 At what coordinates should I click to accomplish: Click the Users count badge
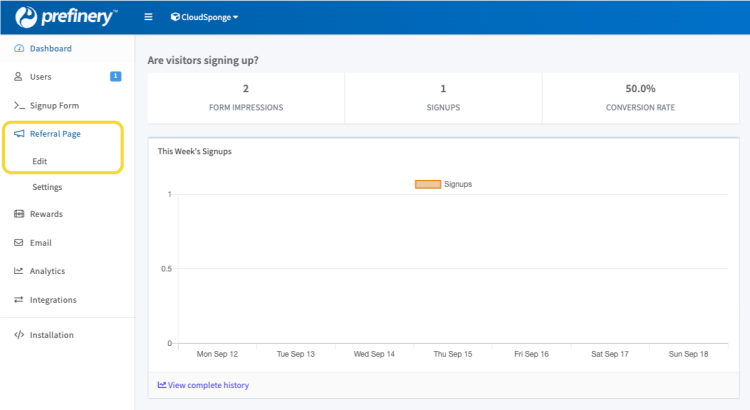(x=116, y=76)
